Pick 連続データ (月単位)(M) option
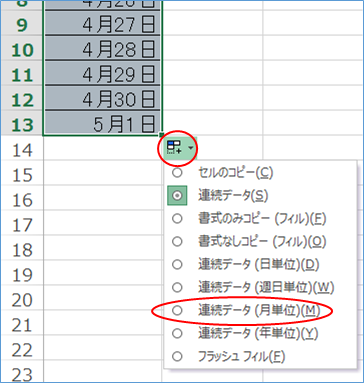The width and height of the screenshot is (364, 383). click(245, 310)
